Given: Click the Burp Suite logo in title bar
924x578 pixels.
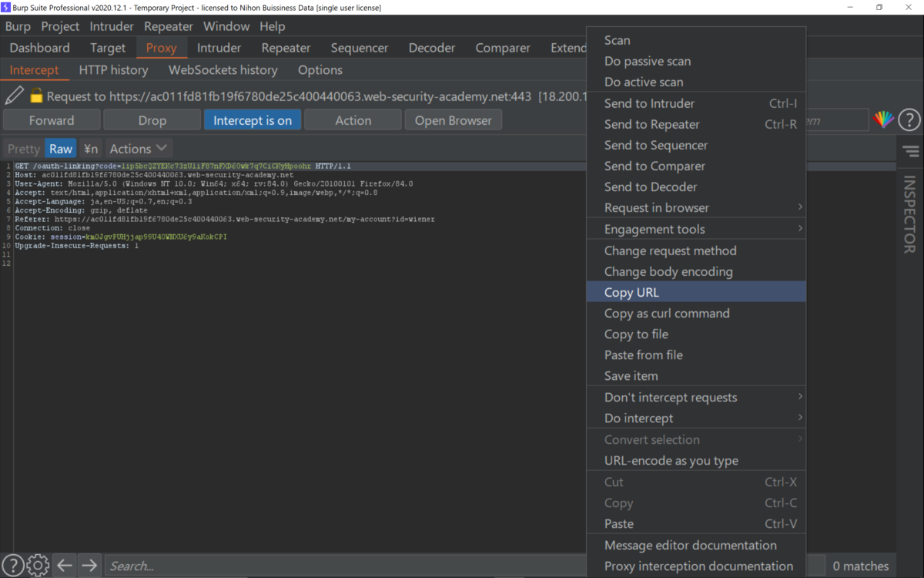Looking at the screenshot, I should [6, 7].
